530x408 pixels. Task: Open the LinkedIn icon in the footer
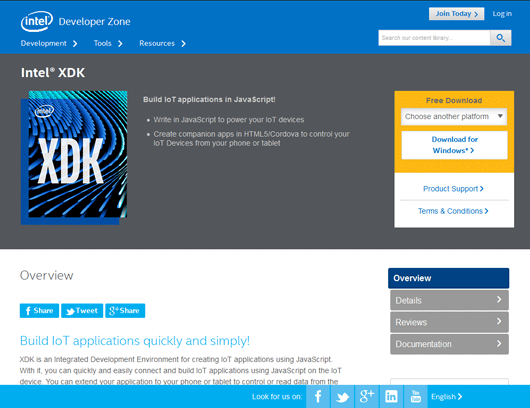click(x=391, y=397)
